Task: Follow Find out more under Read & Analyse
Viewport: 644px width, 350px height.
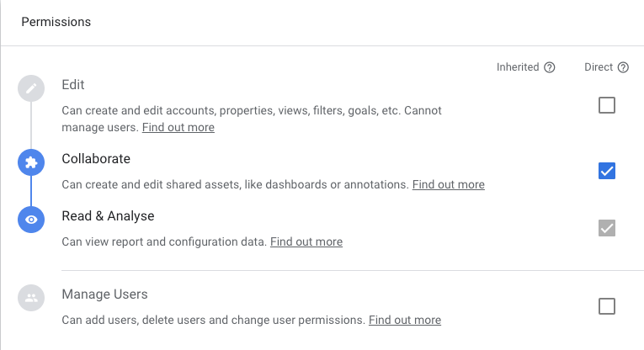Action: pyautogui.click(x=306, y=241)
